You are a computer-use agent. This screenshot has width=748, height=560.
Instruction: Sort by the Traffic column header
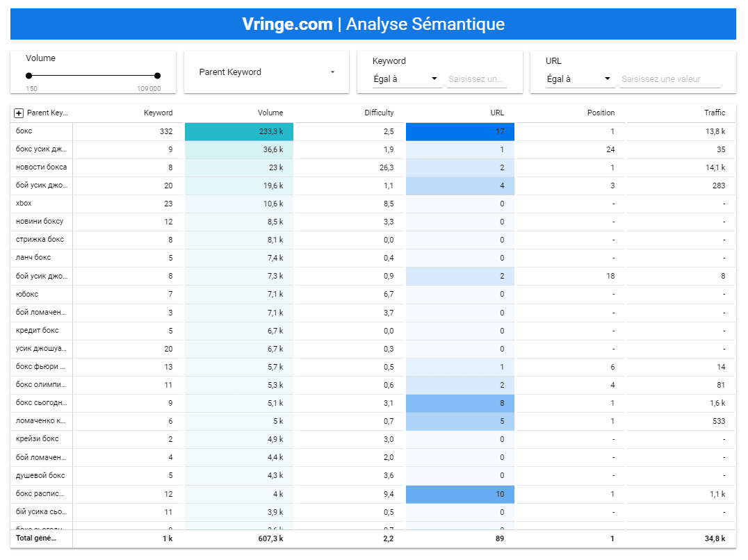[715, 113]
